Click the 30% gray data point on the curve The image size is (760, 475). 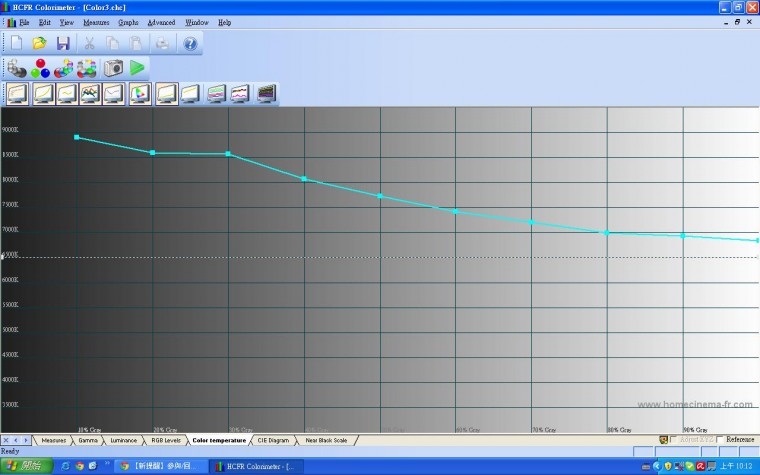coord(228,154)
